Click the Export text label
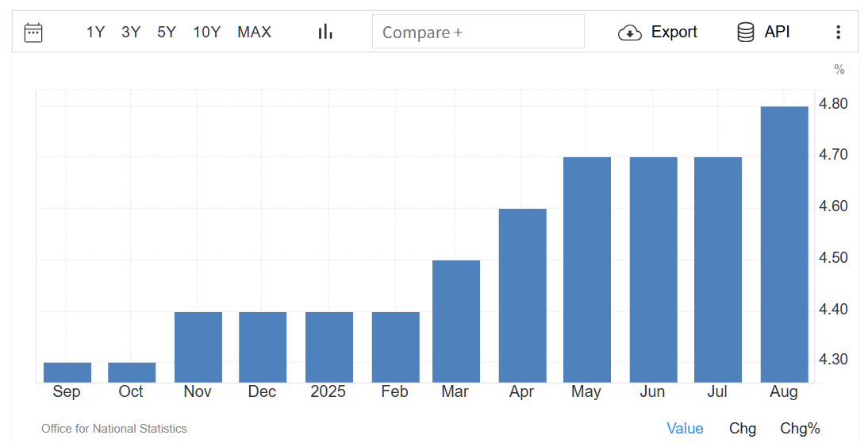 674,33
